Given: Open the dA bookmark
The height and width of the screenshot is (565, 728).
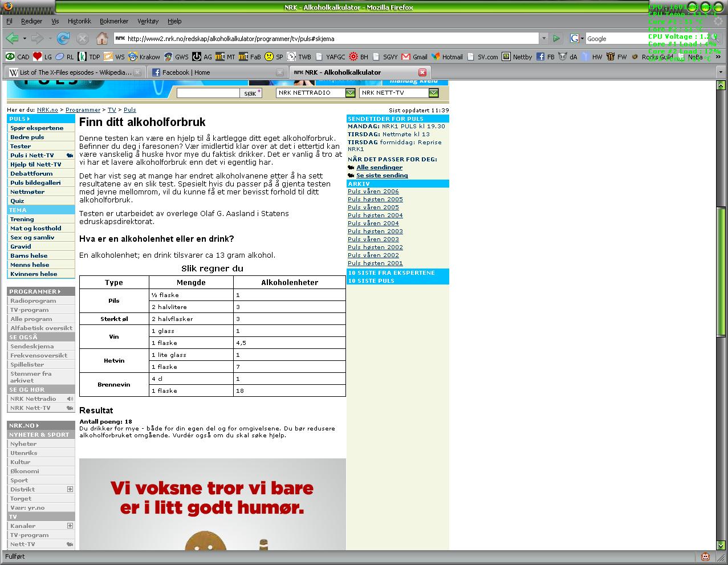Looking at the screenshot, I should click(568, 56).
